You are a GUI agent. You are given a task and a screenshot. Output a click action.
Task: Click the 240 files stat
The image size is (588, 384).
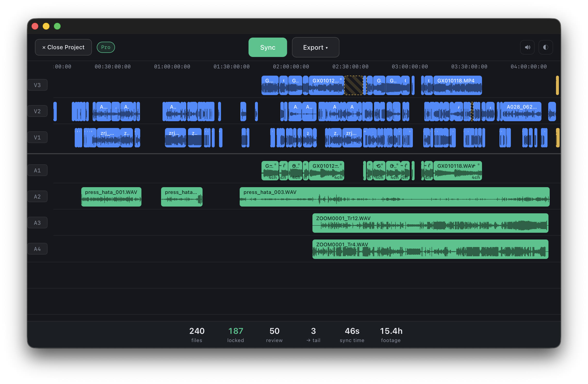point(197,335)
